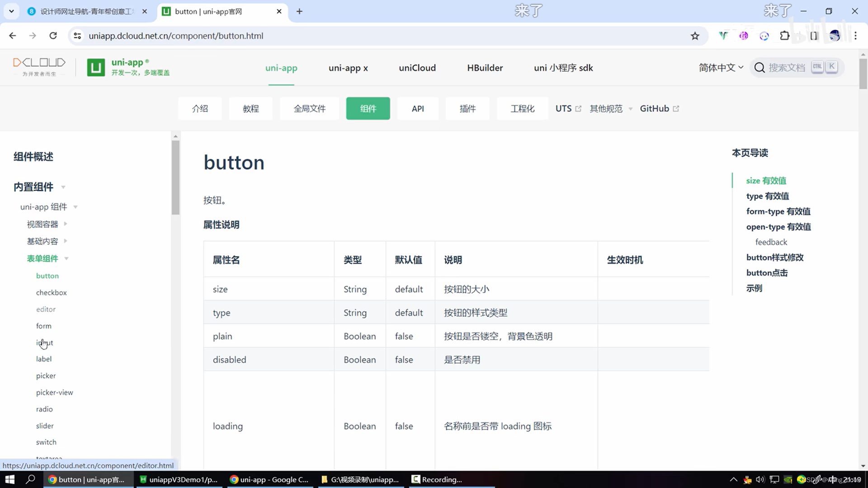Click the search magnifier icon
This screenshot has width=868, height=488.
(x=759, y=68)
